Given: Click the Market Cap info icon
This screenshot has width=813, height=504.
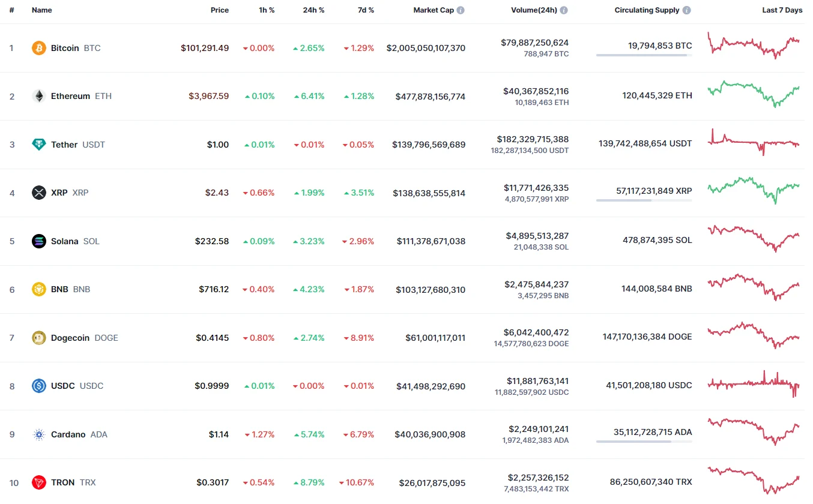Looking at the screenshot, I should 461,10.
